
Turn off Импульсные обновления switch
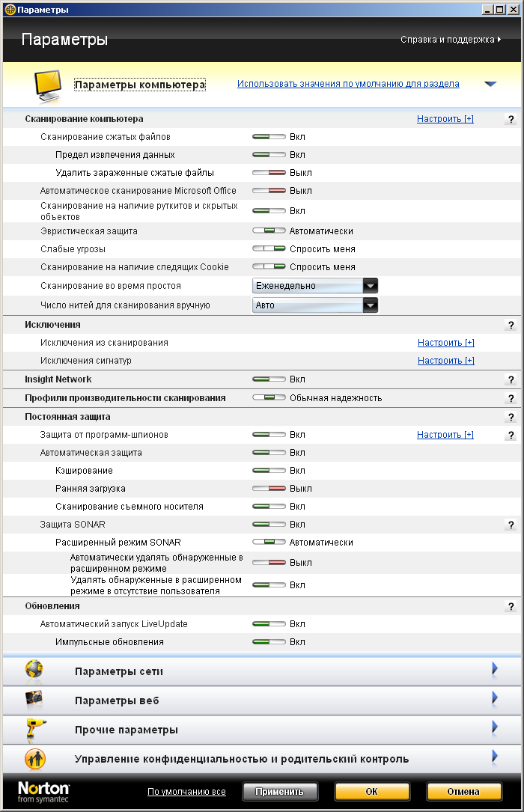coord(269,642)
